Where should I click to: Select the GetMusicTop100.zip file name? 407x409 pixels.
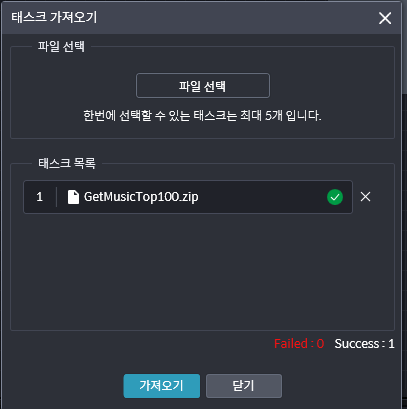click(x=141, y=197)
